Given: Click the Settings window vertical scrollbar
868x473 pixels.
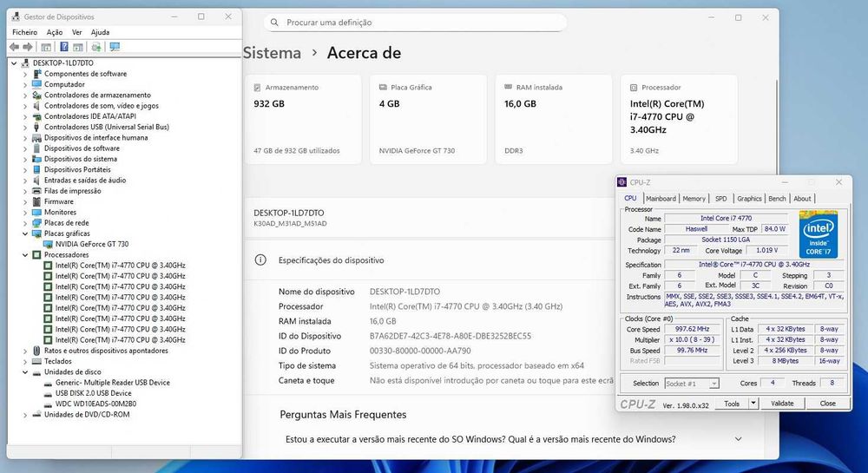Looking at the screenshot, I should pyautogui.click(x=777, y=127).
